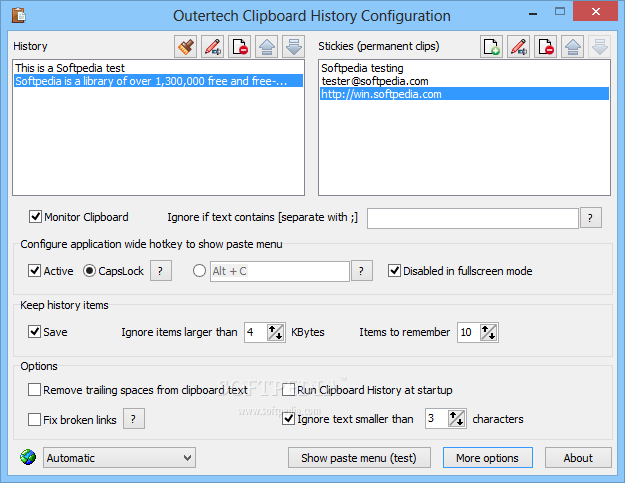This screenshot has height=483, width=625.
Task: Move the History item down
Action: [294, 47]
